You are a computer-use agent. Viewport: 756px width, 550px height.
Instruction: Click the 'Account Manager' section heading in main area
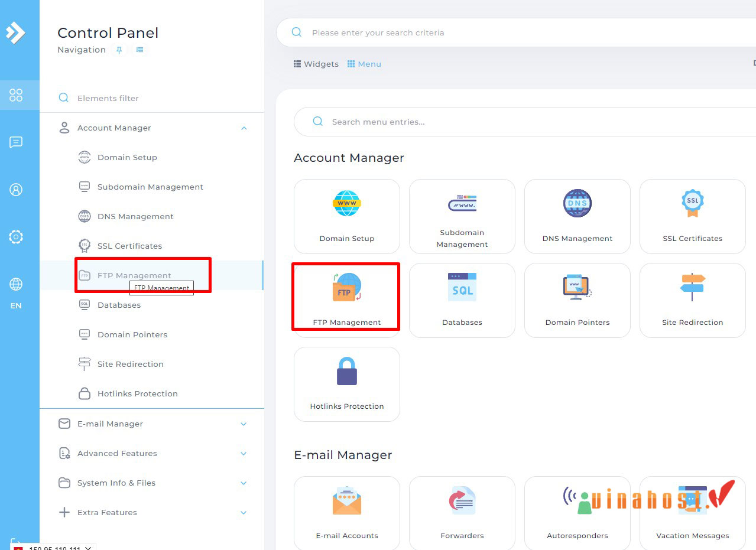pyautogui.click(x=349, y=158)
